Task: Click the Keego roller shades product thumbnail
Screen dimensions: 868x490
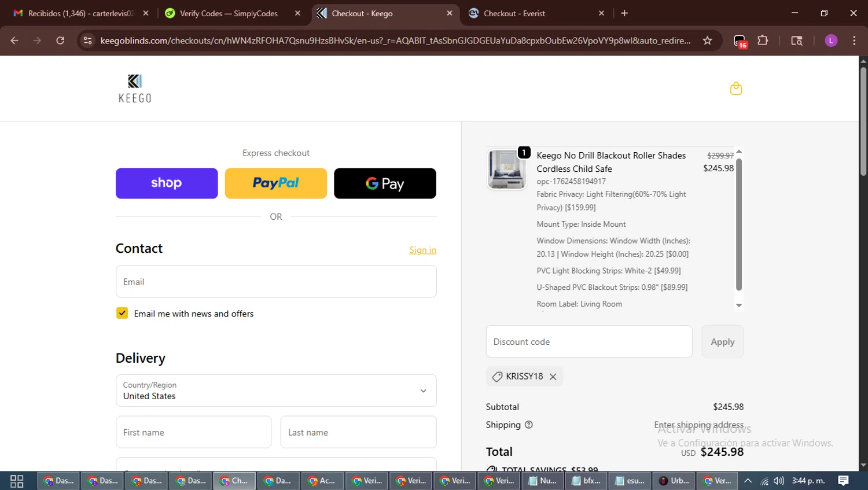Action: (x=507, y=170)
